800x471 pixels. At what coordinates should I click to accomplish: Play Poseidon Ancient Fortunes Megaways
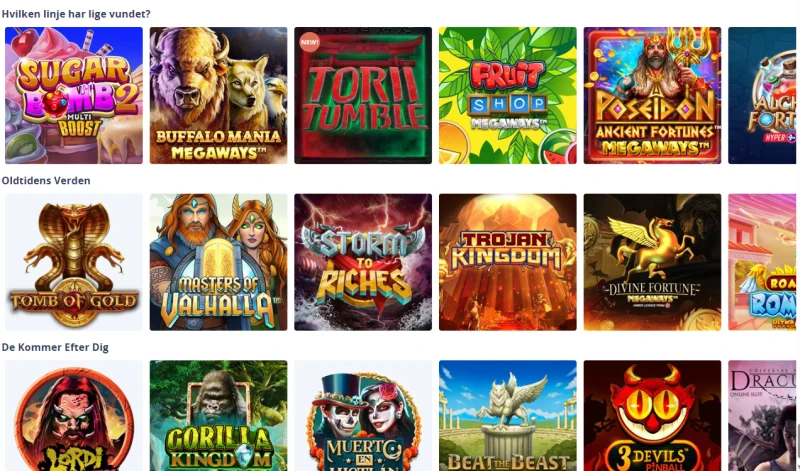tap(653, 95)
